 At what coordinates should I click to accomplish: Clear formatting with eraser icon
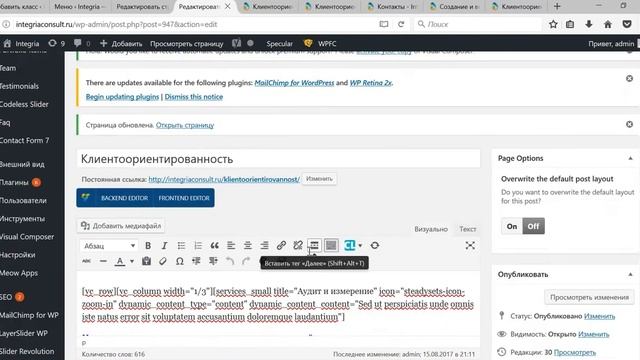pos(163,261)
